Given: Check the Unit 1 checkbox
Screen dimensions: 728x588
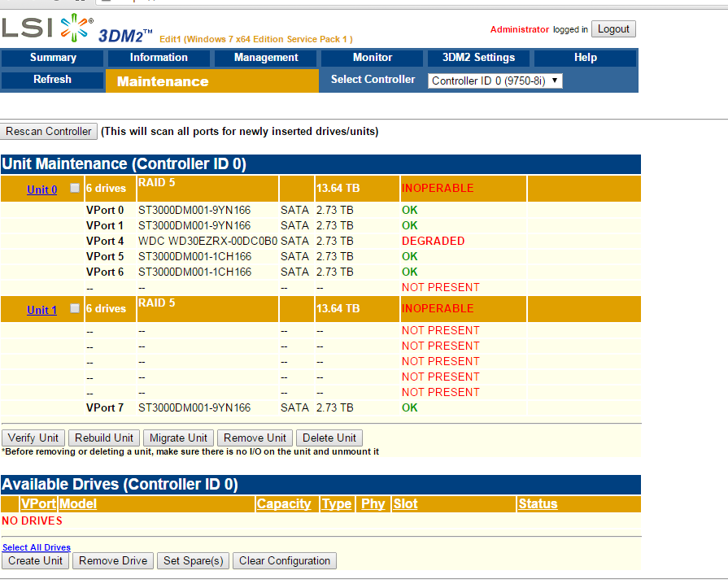Looking at the screenshot, I should [x=75, y=309].
